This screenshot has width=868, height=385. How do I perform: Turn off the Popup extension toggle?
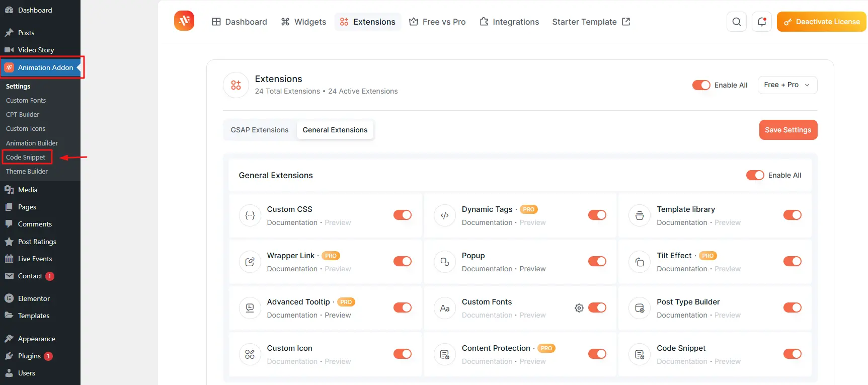[597, 262]
